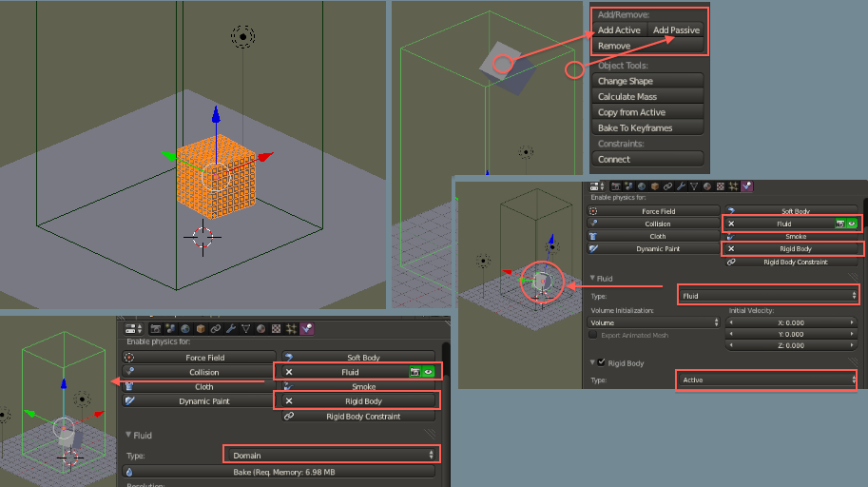Toggle Fluid viewport eye in Active rigid body panel
The width and height of the screenshot is (868, 487).
(852, 224)
